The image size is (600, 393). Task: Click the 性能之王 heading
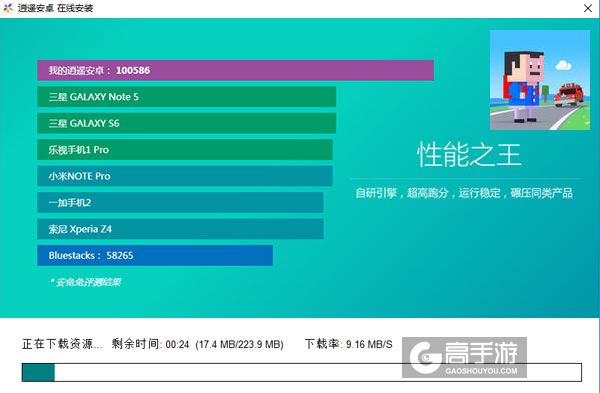(x=469, y=155)
